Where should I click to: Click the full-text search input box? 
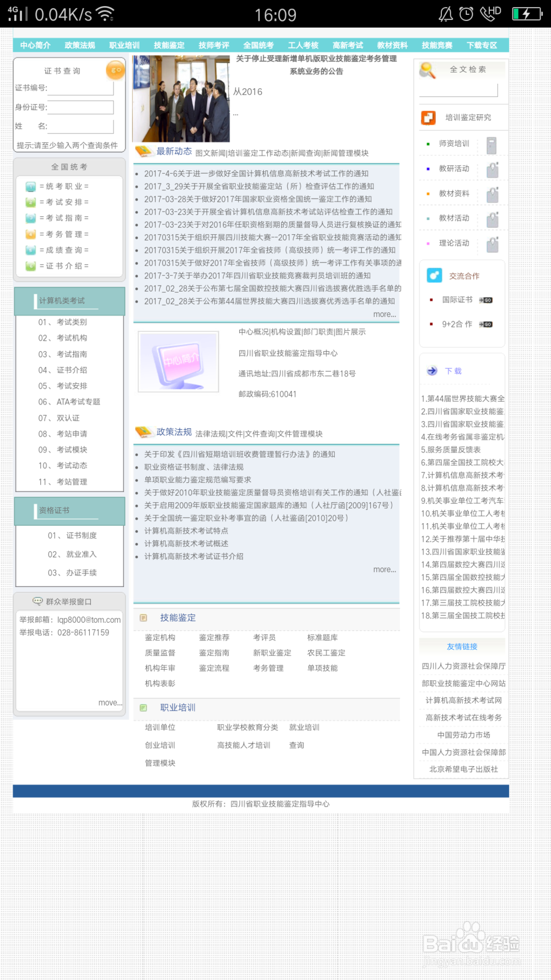(x=458, y=90)
